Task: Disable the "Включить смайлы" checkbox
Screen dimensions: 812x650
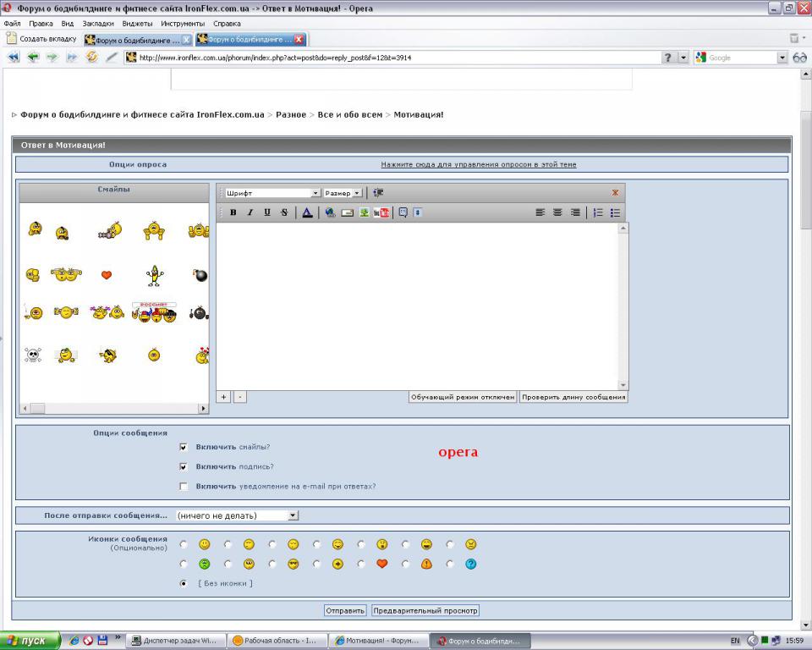Action: pyautogui.click(x=184, y=447)
